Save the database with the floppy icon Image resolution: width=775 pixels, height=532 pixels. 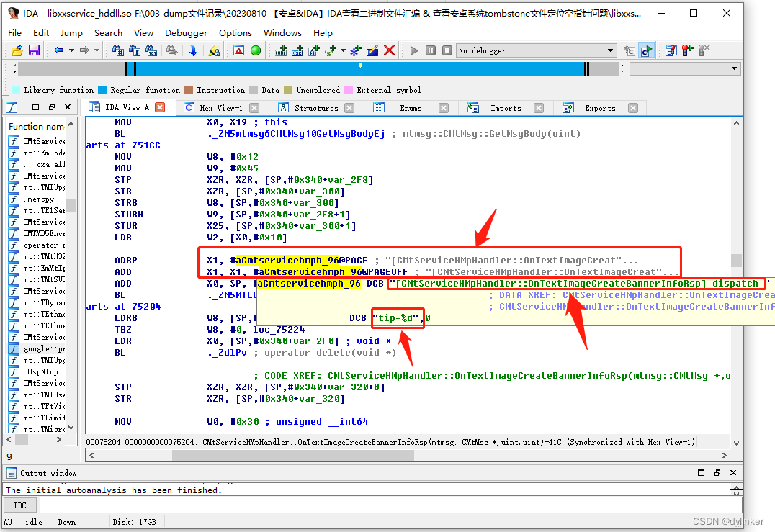[34, 50]
